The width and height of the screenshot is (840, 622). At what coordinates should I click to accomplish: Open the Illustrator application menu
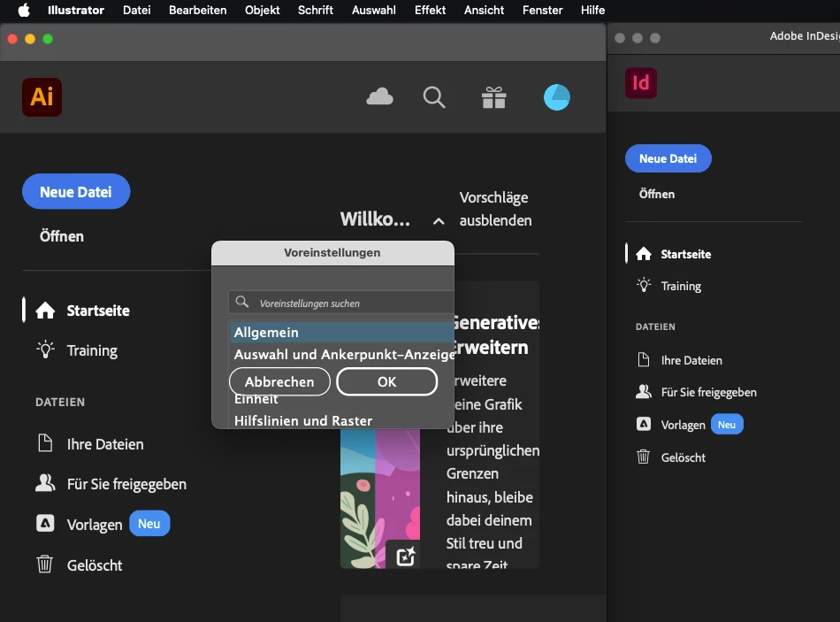coord(76,11)
